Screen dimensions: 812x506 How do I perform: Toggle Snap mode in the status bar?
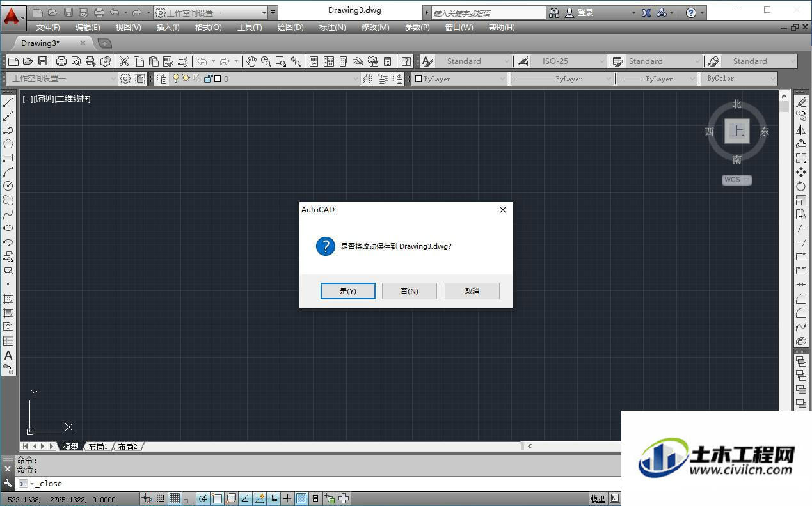pos(161,499)
